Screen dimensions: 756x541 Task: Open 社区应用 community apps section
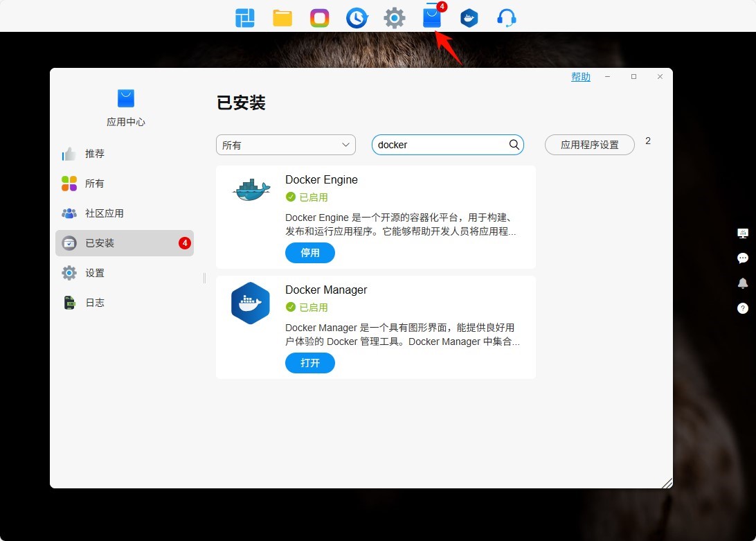tap(125, 213)
